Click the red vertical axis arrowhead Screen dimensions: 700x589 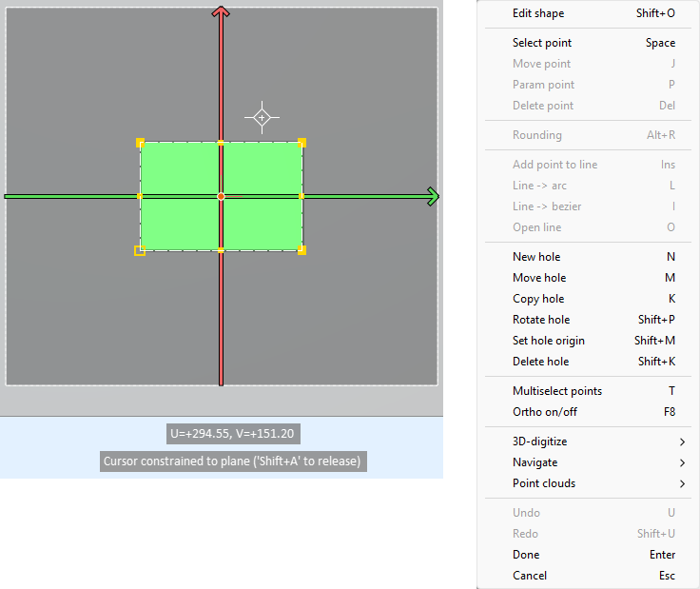[x=221, y=11]
